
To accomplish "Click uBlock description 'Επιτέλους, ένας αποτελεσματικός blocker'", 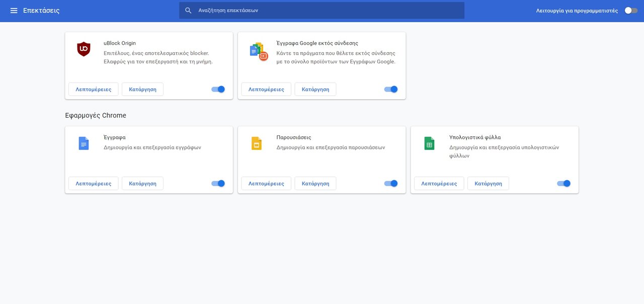I will click(x=156, y=53).
